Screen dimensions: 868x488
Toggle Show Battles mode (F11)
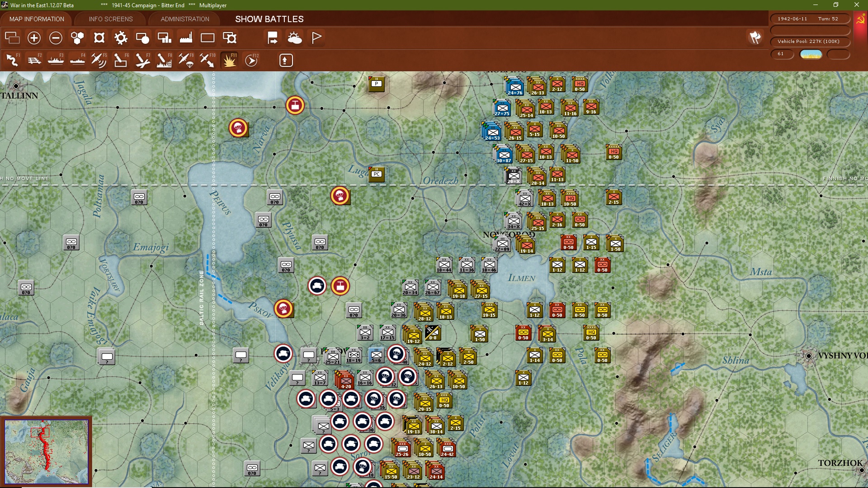[229, 60]
